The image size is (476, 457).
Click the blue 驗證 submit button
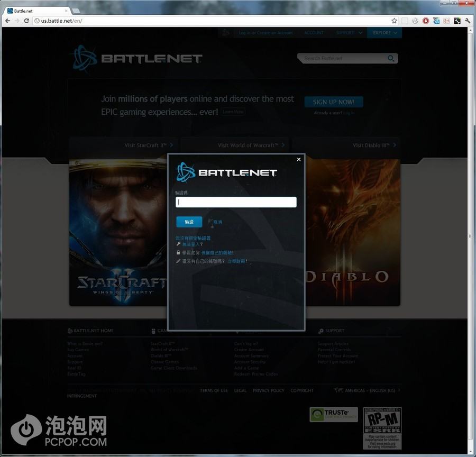tap(189, 222)
